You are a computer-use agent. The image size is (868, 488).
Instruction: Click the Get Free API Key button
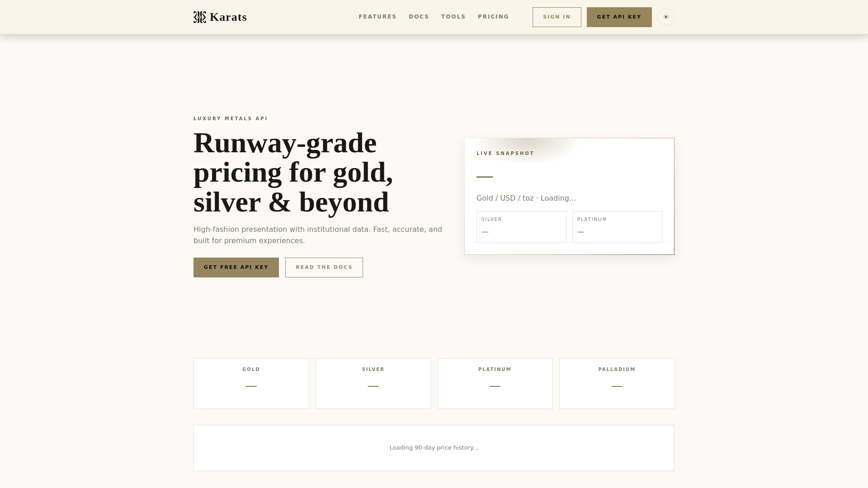click(x=236, y=267)
